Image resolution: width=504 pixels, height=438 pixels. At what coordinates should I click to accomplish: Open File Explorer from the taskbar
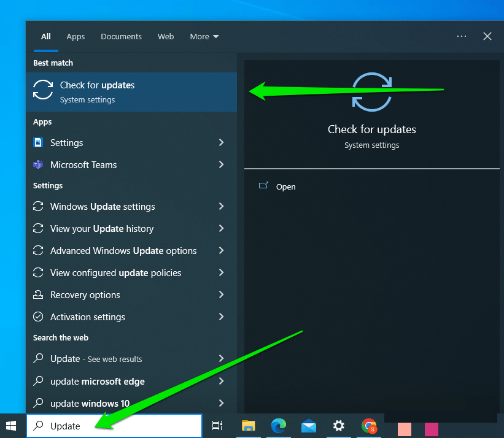tap(248, 426)
